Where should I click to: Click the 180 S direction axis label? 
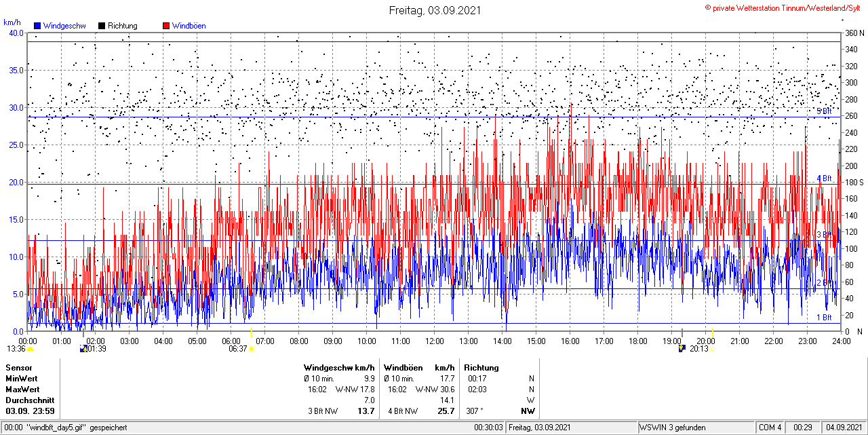click(854, 182)
